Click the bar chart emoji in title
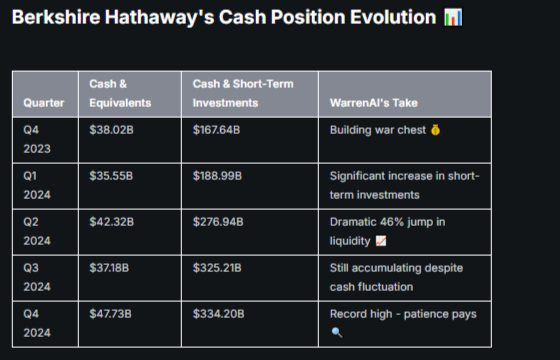The height and width of the screenshot is (360, 560). tap(453, 17)
